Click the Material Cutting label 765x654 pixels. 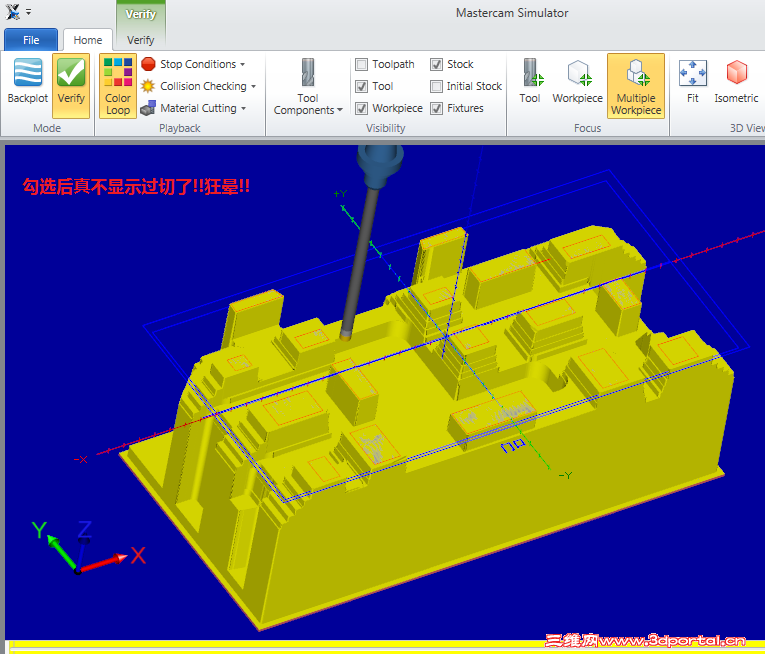(199, 108)
